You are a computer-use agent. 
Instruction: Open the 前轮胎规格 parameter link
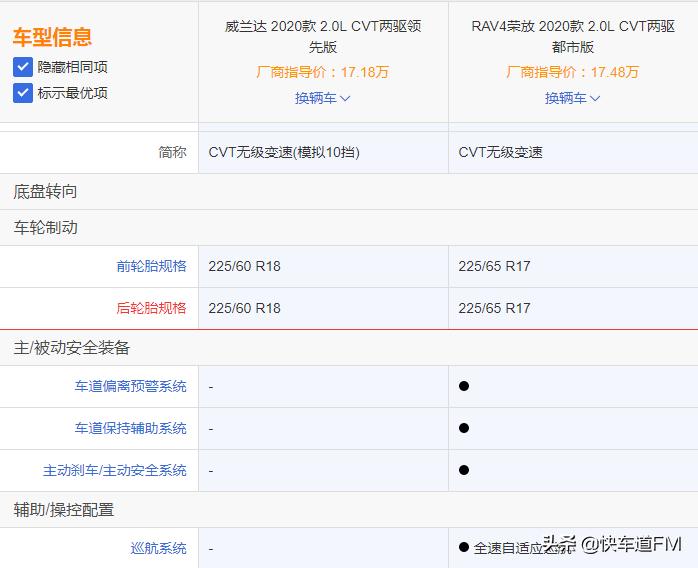(151, 266)
